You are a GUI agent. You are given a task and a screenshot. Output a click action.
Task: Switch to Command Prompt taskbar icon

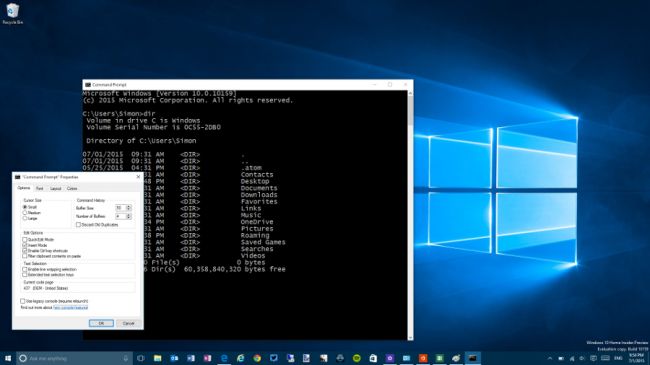(473, 358)
